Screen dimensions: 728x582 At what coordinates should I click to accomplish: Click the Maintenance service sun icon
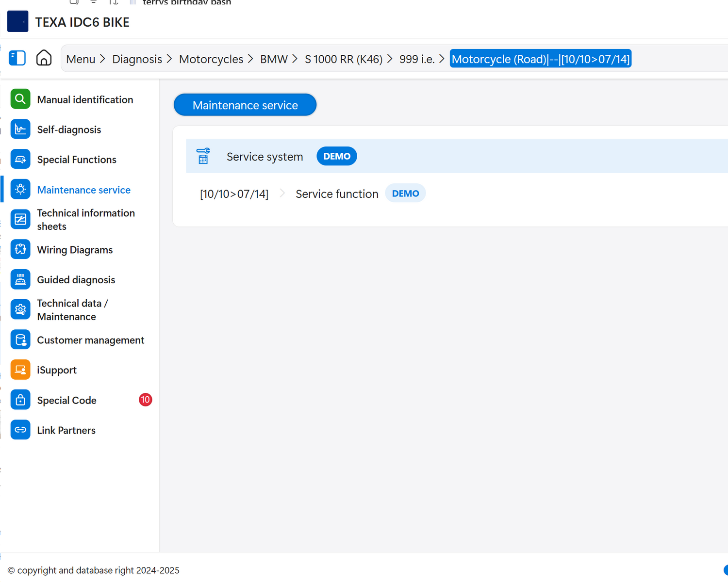20,190
